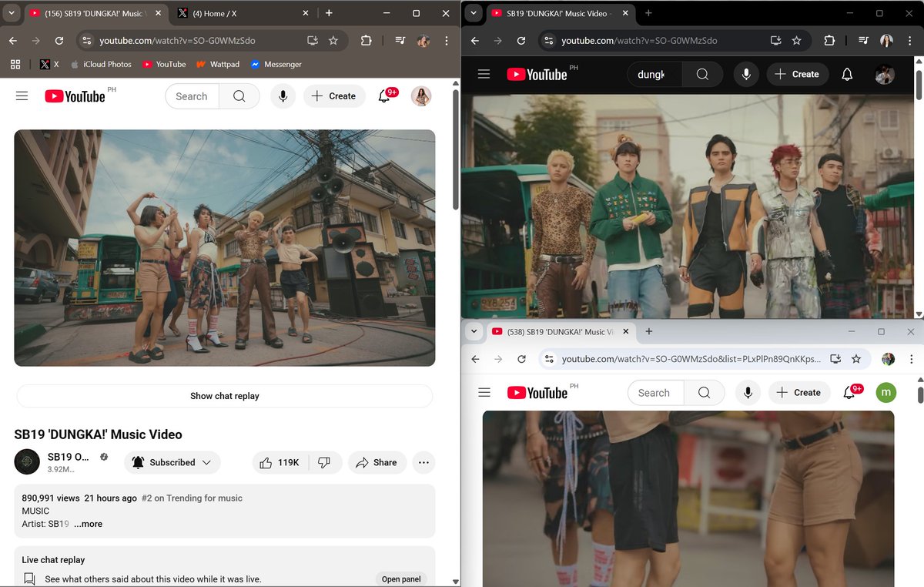
Task: Click Show chat replay button
Action: 225,396
